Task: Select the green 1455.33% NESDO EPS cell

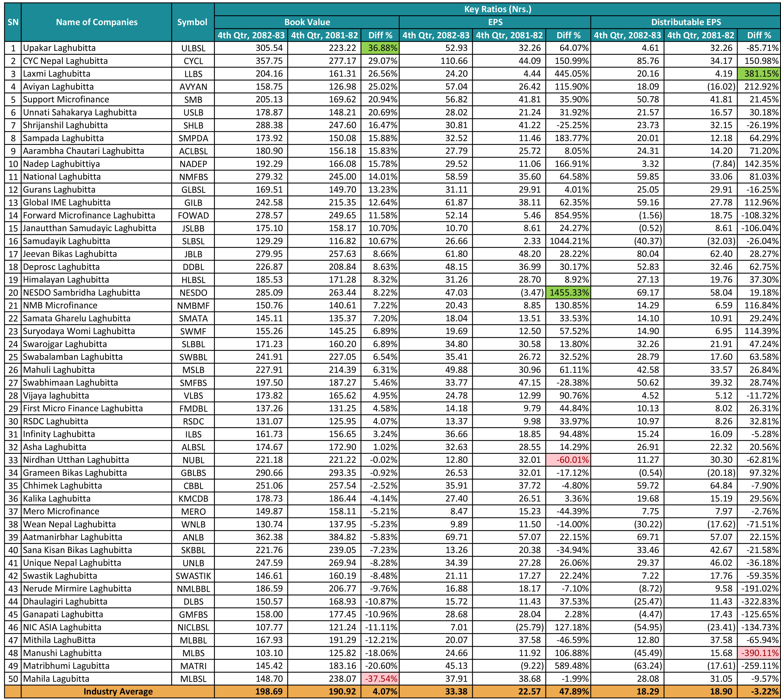Action: [x=568, y=293]
